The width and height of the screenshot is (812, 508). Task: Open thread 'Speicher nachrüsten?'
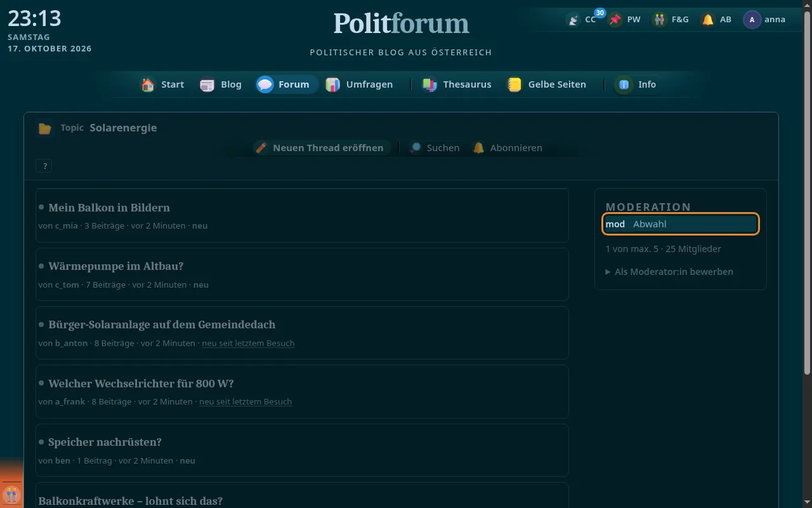pyautogui.click(x=105, y=442)
